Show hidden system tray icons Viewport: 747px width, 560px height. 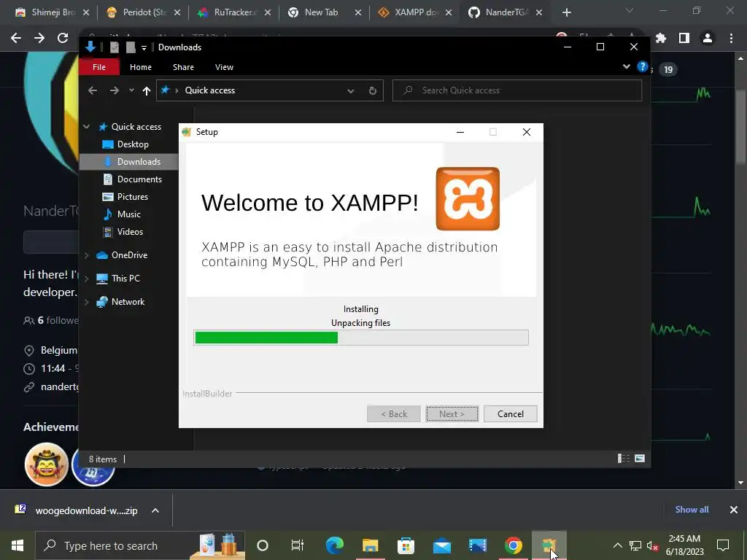[x=617, y=545]
